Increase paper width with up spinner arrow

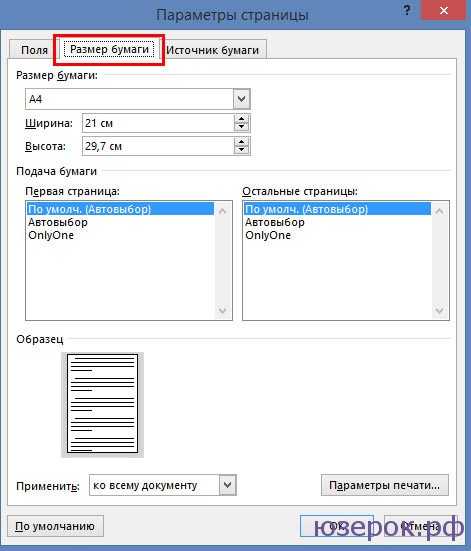(x=241, y=119)
